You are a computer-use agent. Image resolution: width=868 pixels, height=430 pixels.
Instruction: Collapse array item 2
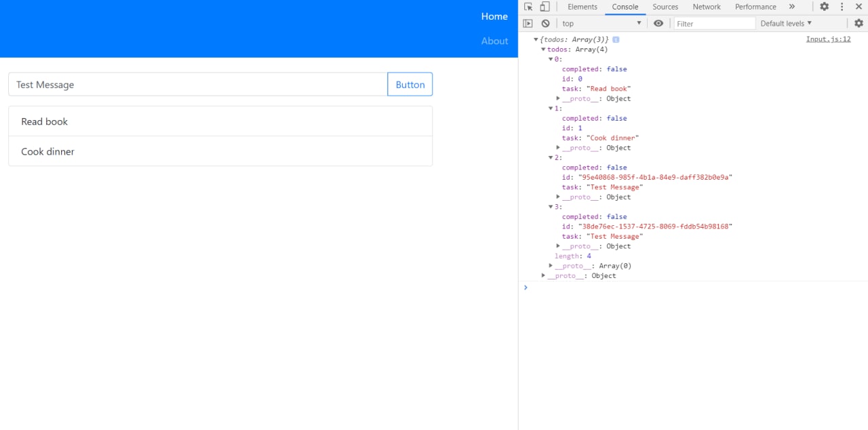pyautogui.click(x=551, y=157)
